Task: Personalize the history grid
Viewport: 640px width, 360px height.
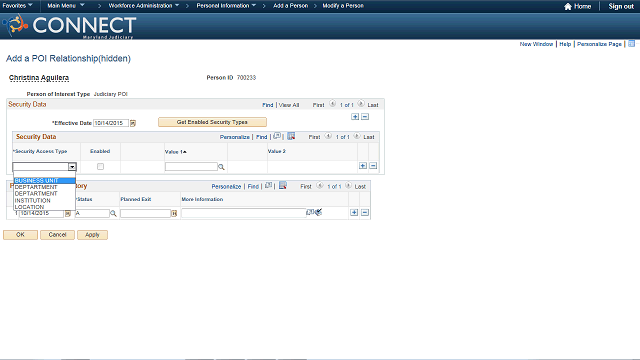Action: click(x=226, y=187)
